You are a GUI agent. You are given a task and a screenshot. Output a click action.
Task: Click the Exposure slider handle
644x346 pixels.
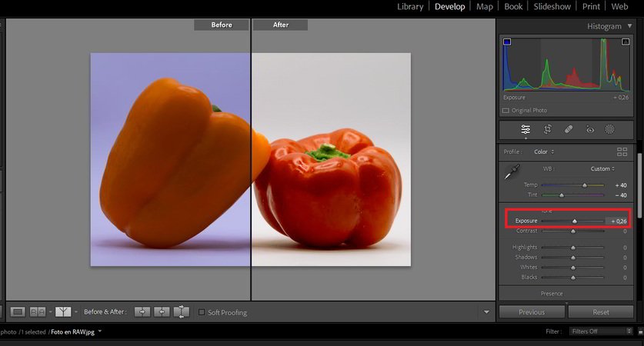[575, 221]
